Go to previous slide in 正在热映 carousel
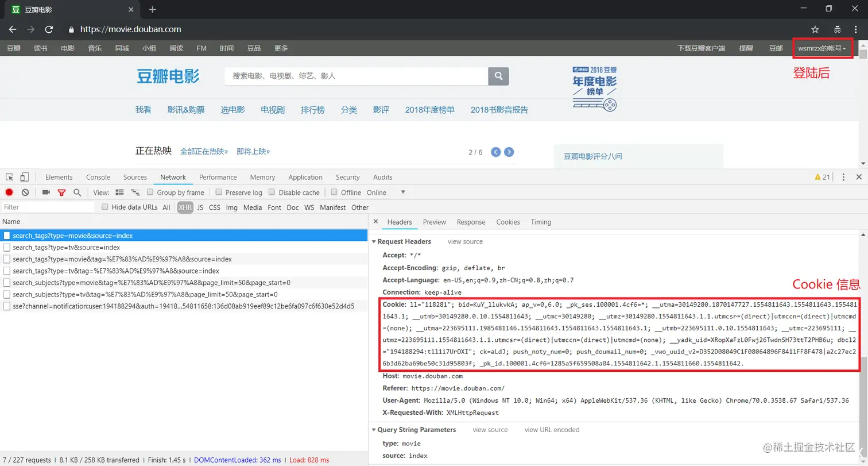The width and height of the screenshot is (868, 466). click(495, 152)
